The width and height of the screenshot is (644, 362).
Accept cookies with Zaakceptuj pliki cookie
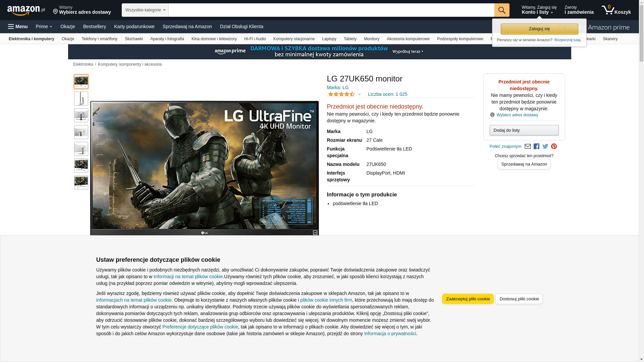tap(468, 299)
